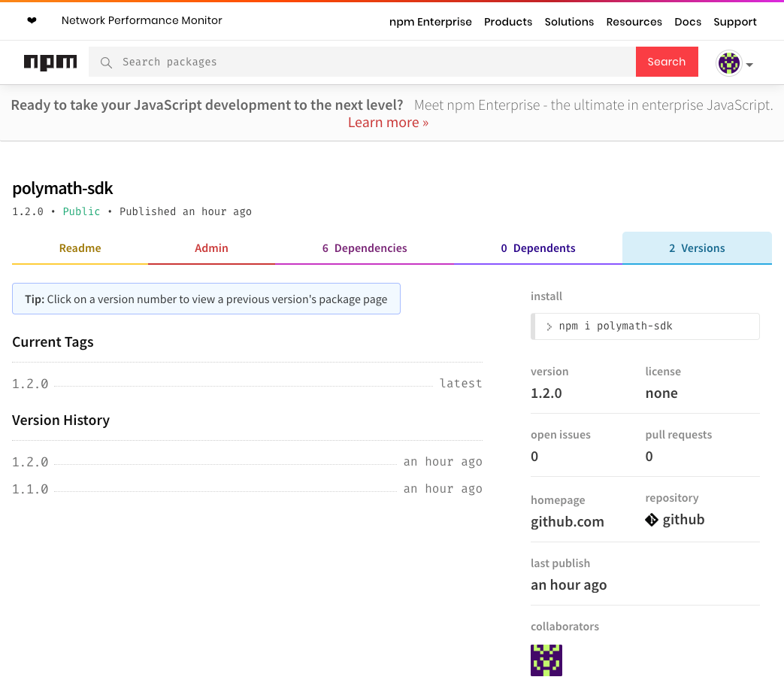Click the search magnifier icon

106,62
